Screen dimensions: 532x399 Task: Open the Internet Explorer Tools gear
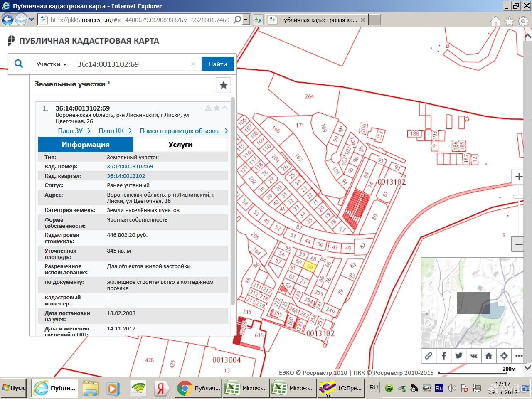tap(523, 21)
